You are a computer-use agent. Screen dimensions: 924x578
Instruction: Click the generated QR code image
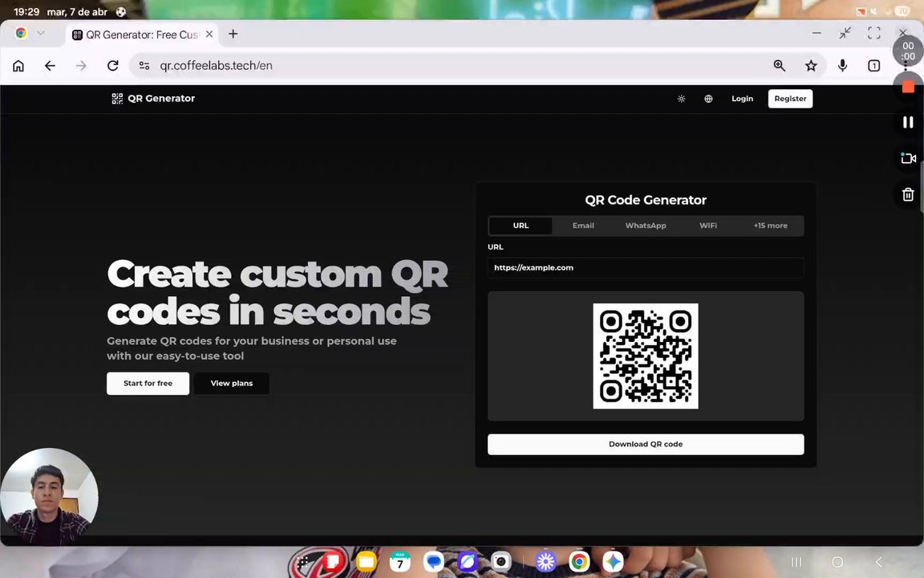646,356
